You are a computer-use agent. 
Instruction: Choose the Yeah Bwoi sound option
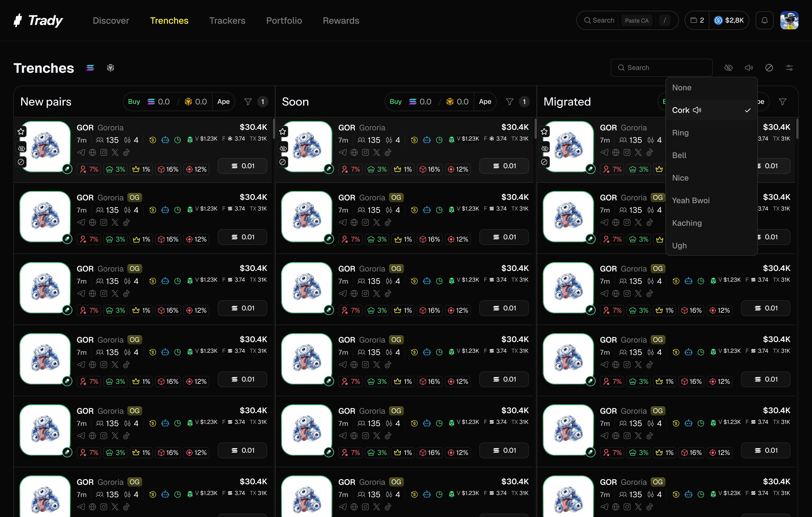tap(712, 201)
